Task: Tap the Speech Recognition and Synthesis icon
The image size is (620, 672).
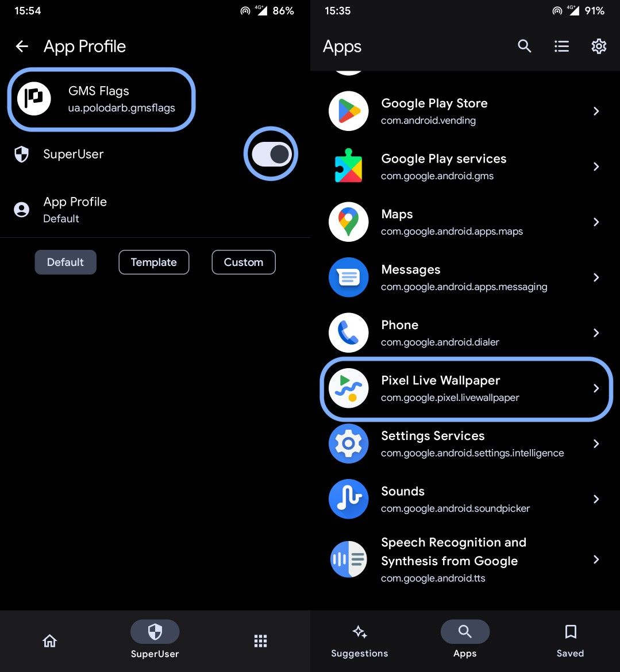Action: pos(348,559)
